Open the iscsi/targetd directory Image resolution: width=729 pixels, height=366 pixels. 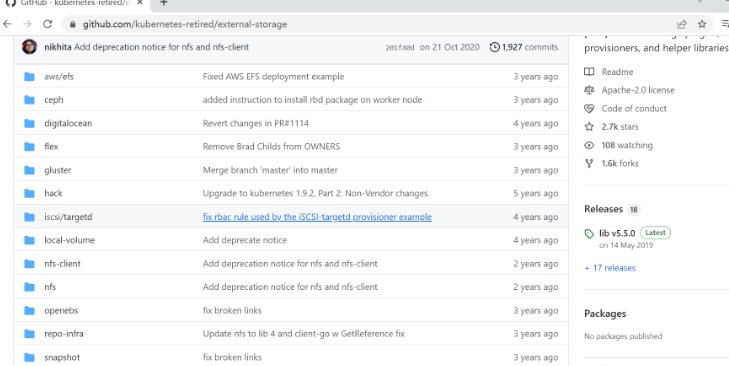click(68, 217)
